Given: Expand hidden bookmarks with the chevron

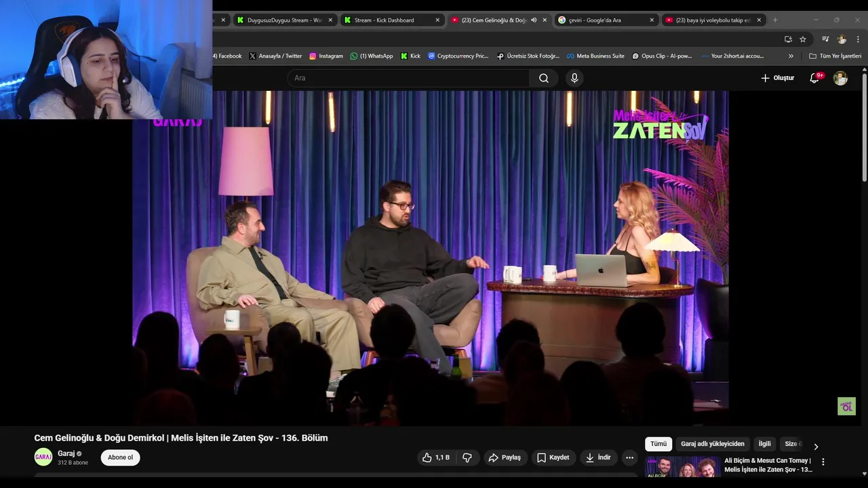Looking at the screenshot, I should click(x=791, y=56).
